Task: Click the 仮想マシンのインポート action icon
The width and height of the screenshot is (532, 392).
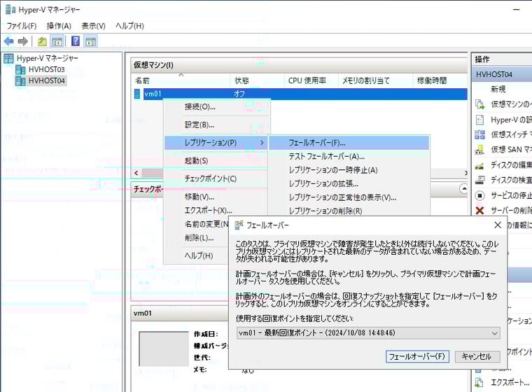Action: pos(479,104)
